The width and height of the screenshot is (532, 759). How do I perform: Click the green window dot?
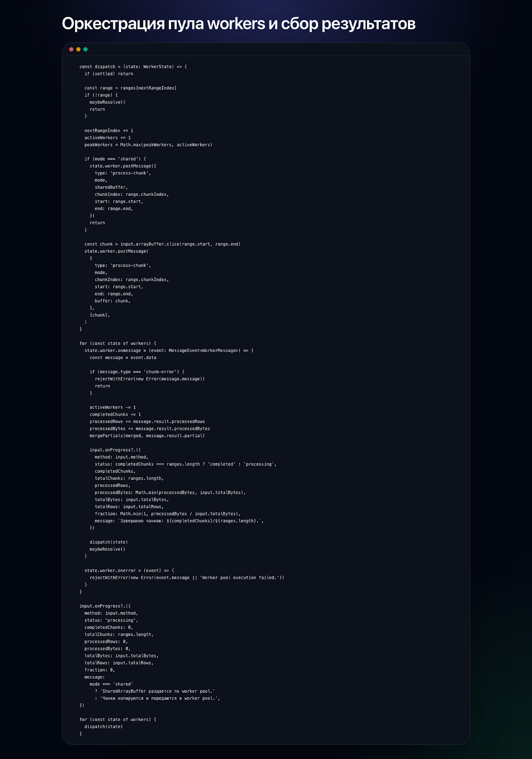(x=85, y=49)
